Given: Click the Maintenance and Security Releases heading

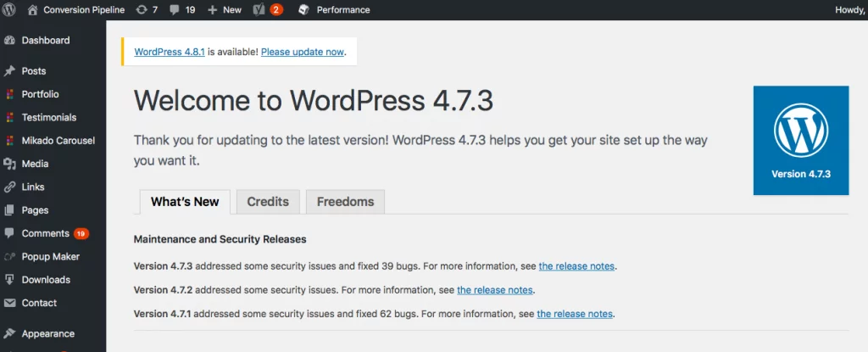Looking at the screenshot, I should coord(220,239).
